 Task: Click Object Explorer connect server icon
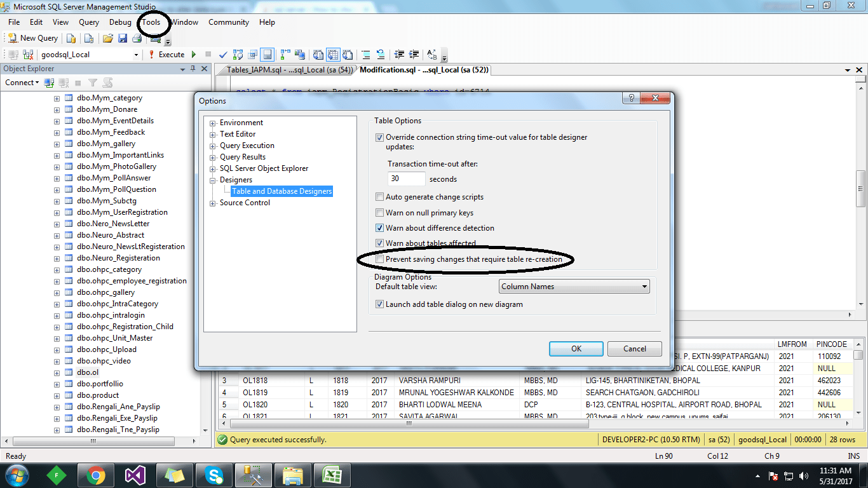point(49,83)
